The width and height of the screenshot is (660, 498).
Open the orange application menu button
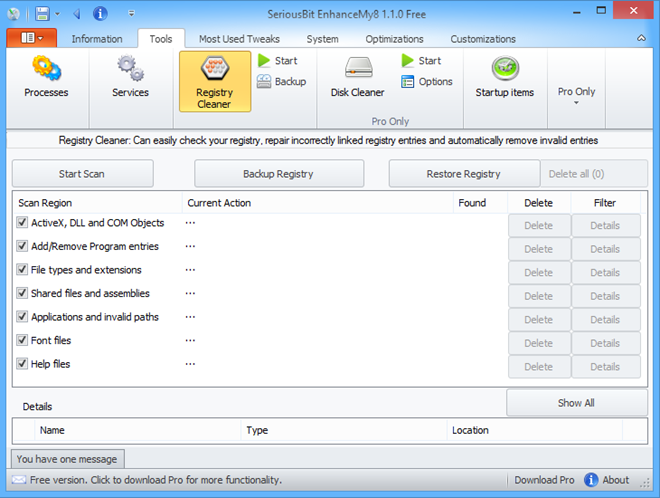pos(32,38)
